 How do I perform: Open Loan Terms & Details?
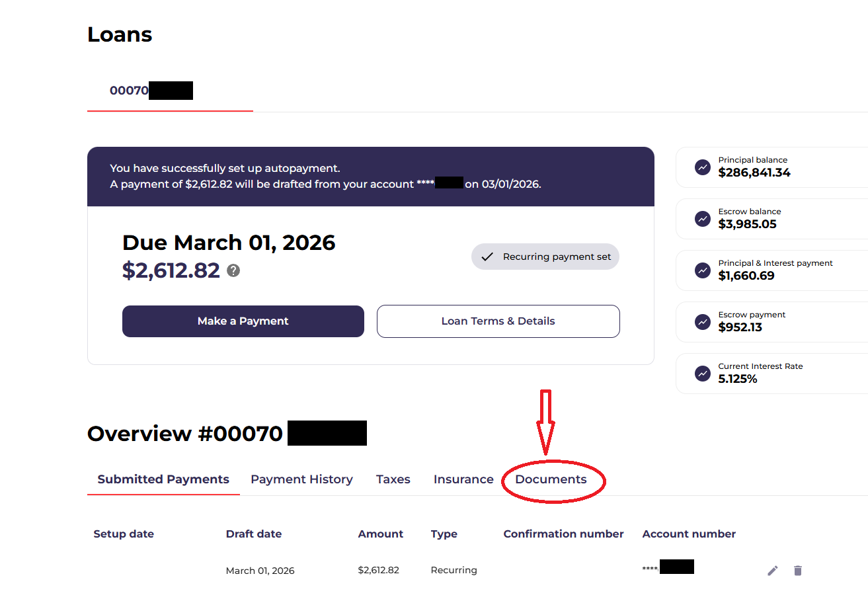(x=498, y=321)
